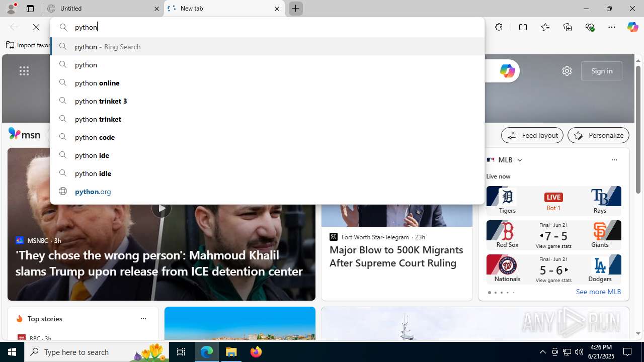The height and width of the screenshot is (362, 644).
Task: Open the app launcher grid icon
Action: [x=24, y=71]
